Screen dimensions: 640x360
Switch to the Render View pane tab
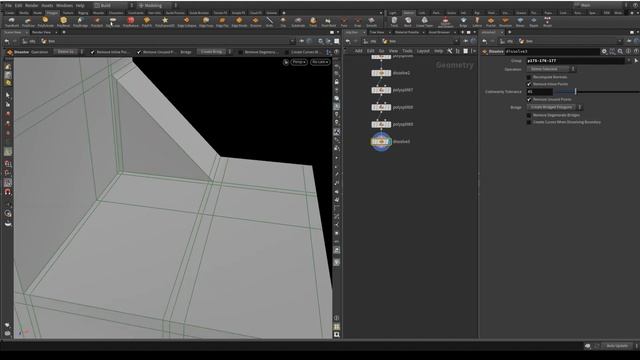42,32
